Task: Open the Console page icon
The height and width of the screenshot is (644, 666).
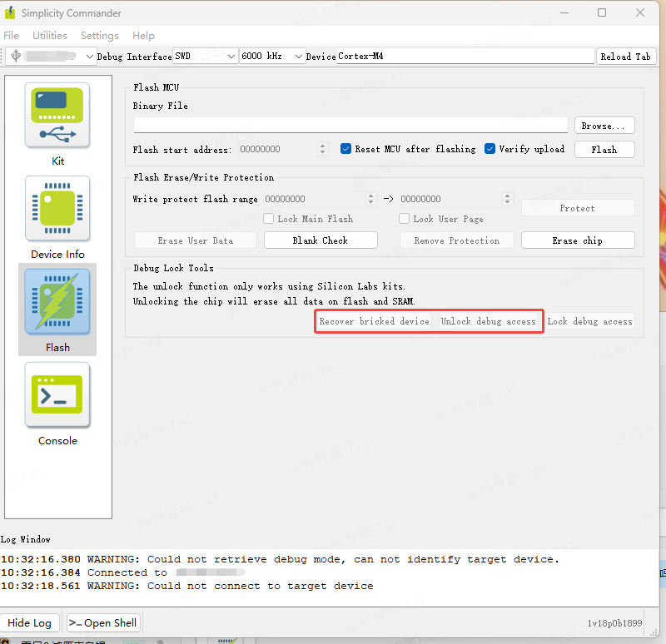Action: point(57,395)
